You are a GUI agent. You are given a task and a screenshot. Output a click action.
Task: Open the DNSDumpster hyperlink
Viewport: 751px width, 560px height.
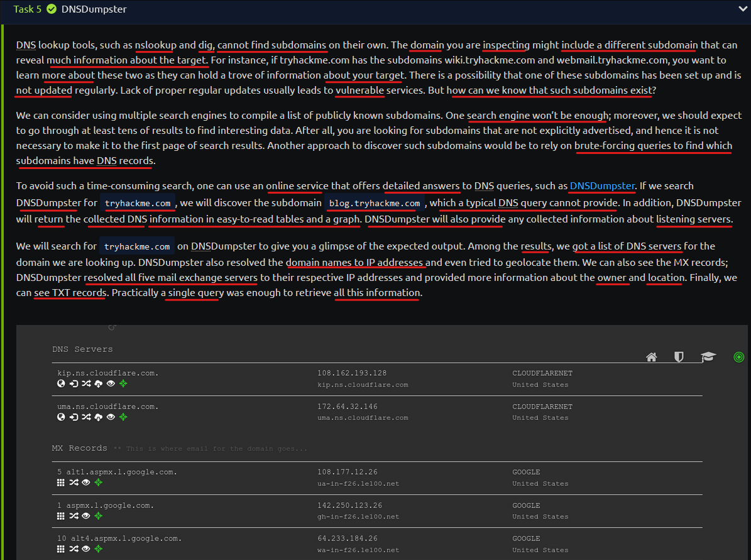pyautogui.click(x=602, y=186)
